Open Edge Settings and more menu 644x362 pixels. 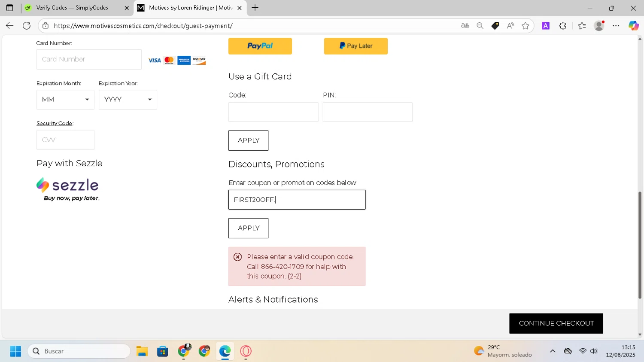(616, 26)
